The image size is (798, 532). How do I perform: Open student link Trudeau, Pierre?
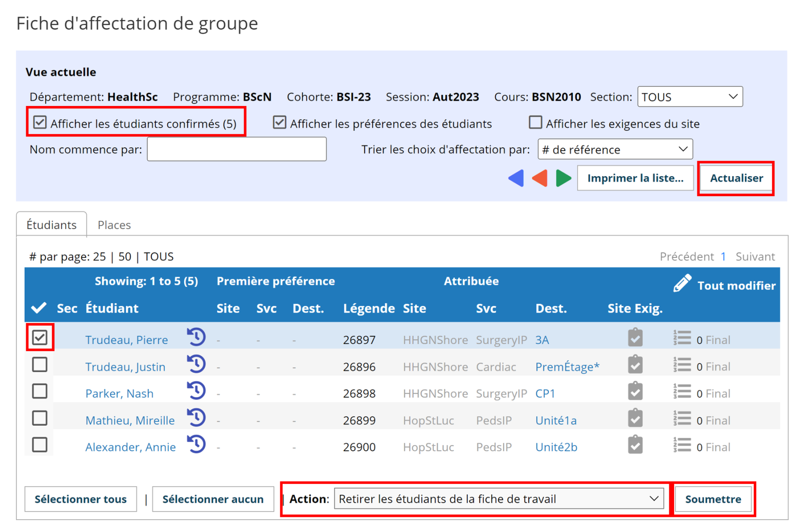(x=126, y=340)
